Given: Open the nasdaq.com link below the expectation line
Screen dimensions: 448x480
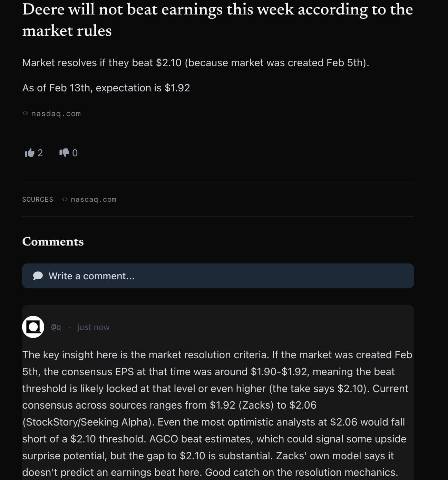Looking at the screenshot, I should [56, 114].
